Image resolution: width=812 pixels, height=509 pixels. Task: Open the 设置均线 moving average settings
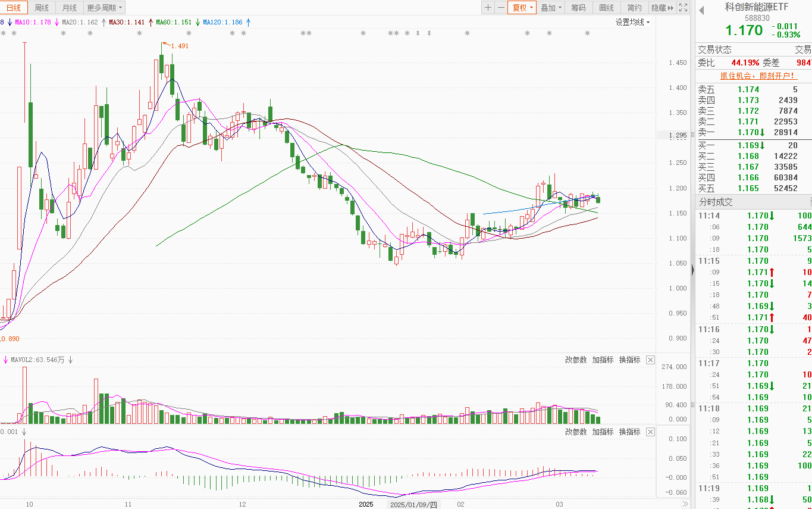tap(633, 22)
